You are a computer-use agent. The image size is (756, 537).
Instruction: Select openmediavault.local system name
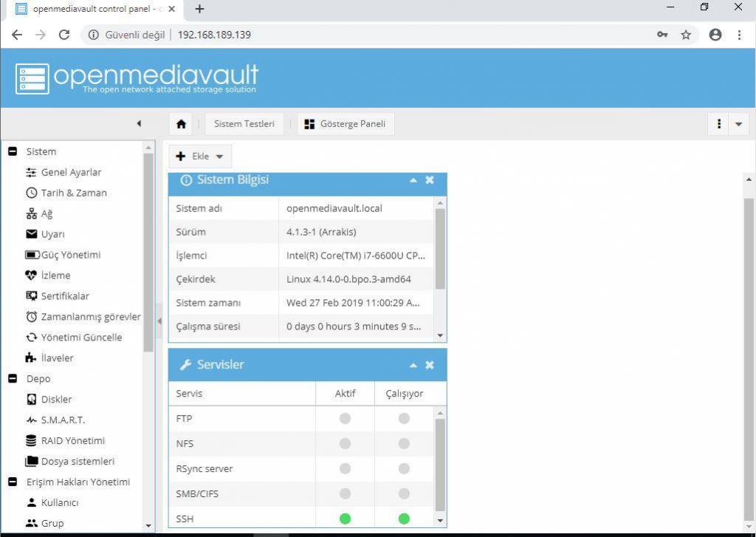point(334,208)
